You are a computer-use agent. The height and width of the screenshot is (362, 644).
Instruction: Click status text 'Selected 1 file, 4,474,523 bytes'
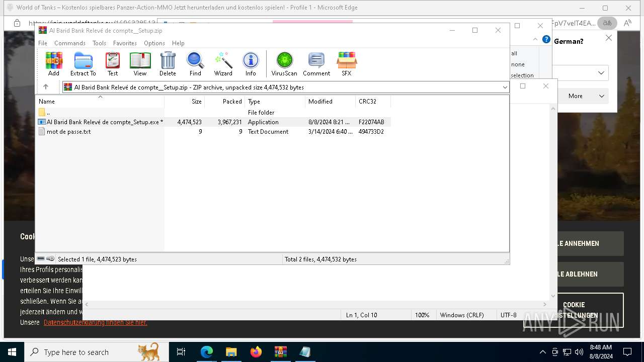(97, 259)
